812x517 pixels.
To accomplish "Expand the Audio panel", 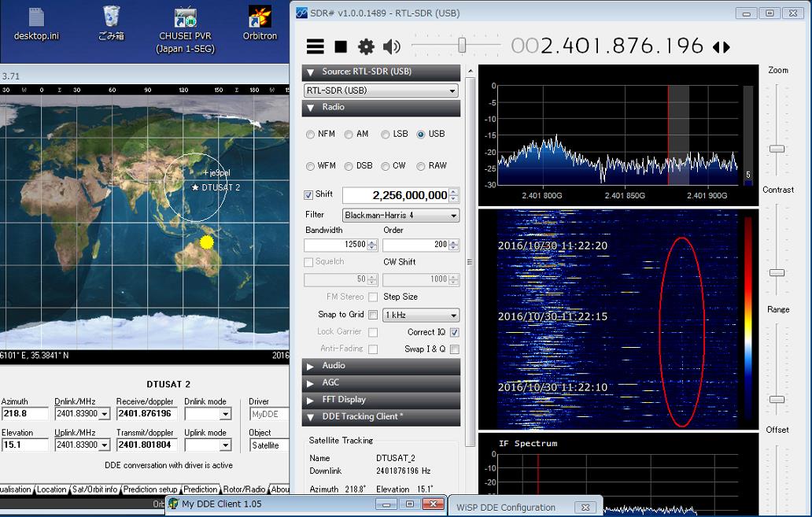I will point(381,366).
